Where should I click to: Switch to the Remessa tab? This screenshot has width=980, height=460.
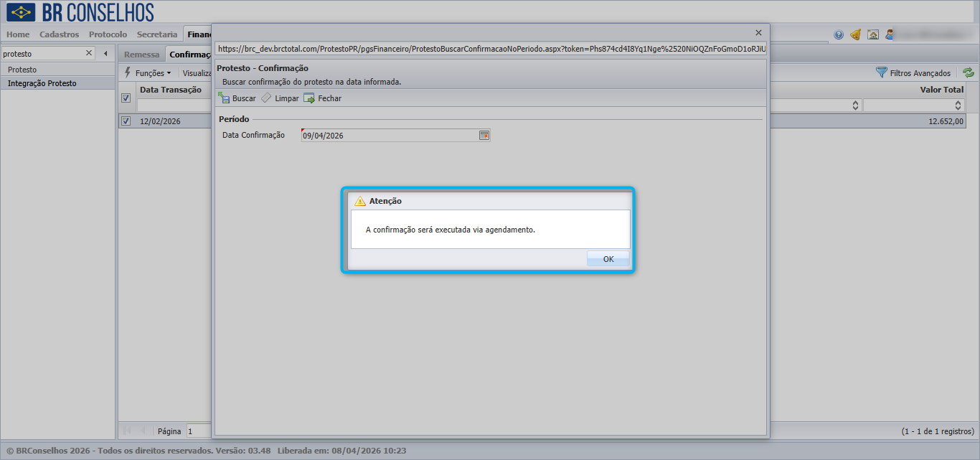coord(141,55)
